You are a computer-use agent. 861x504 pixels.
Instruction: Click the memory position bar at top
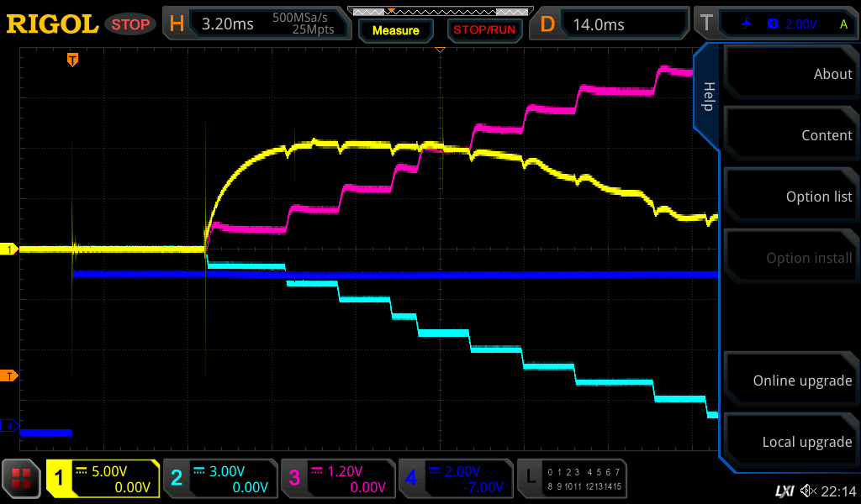439,12
